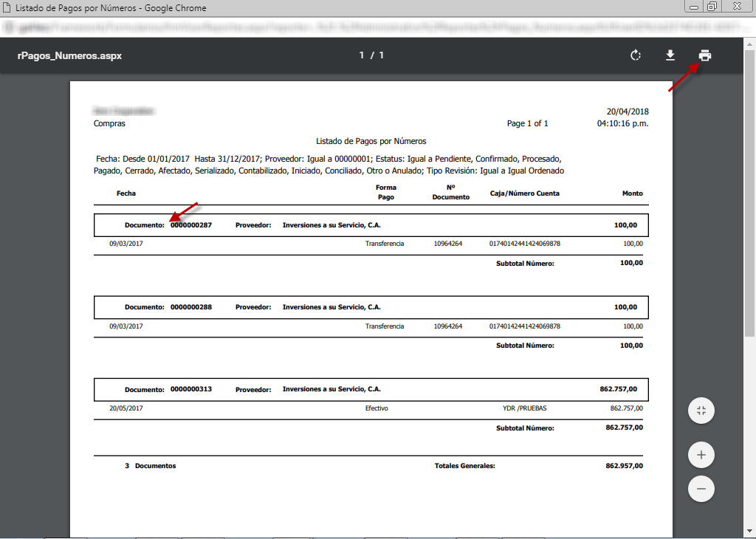Click the Totales Generales label

[464, 466]
